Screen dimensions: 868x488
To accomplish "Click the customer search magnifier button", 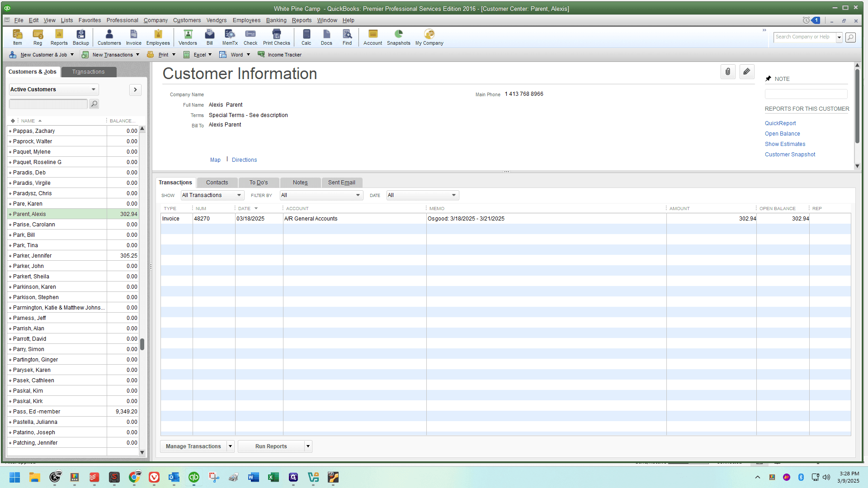I will (94, 104).
